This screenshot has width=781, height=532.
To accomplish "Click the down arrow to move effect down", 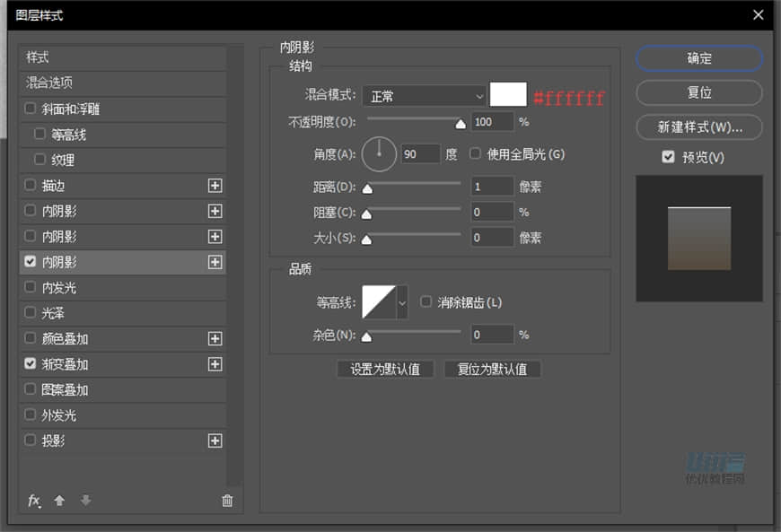I will tap(84, 501).
